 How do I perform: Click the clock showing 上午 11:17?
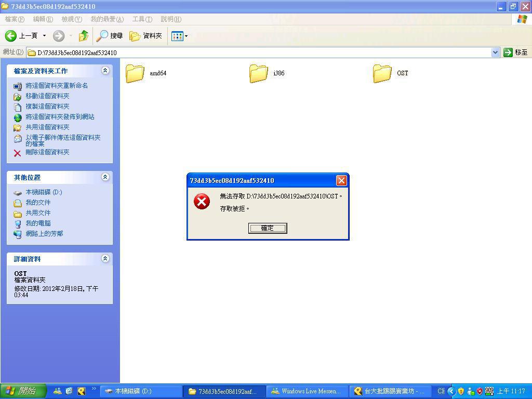point(511,391)
